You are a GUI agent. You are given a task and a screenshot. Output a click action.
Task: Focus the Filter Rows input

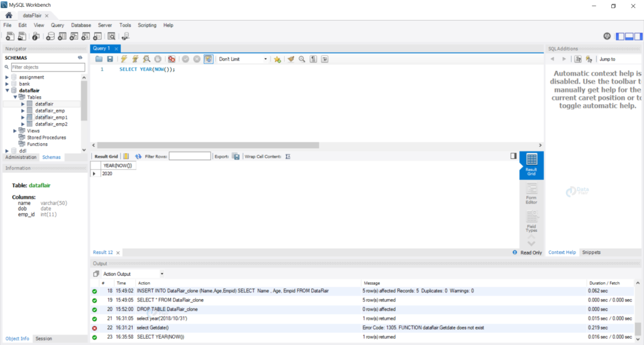[190, 156]
